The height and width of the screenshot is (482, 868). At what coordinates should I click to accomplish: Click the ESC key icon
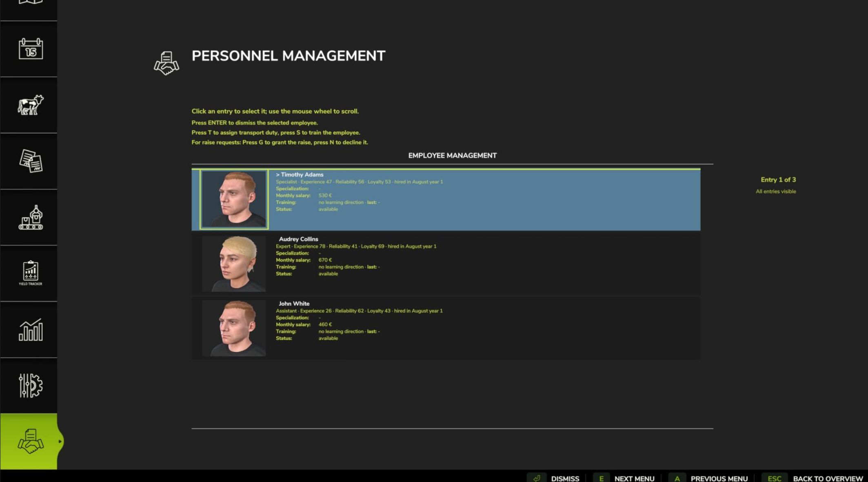pos(774,478)
